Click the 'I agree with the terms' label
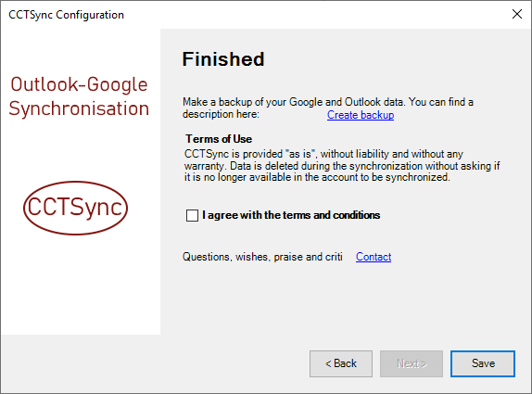532x394 pixels. click(291, 215)
